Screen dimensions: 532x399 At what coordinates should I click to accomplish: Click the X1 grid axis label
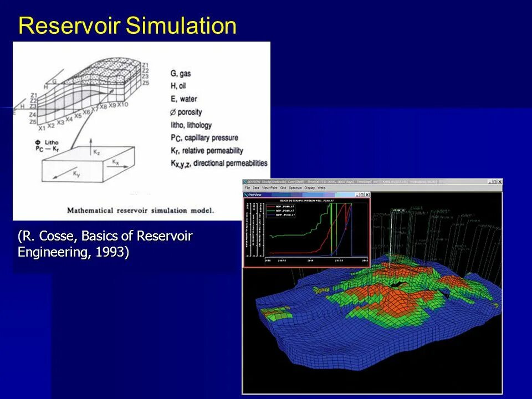pos(42,129)
